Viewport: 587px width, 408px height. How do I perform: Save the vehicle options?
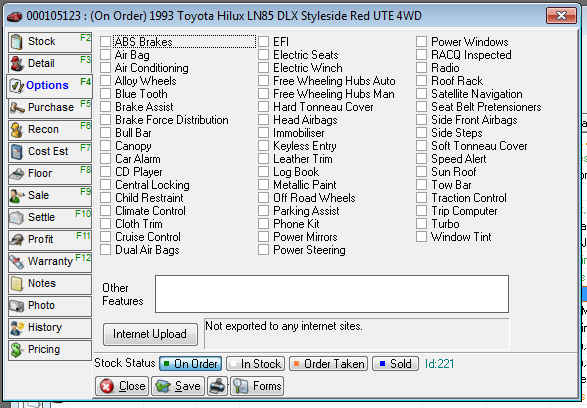click(178, 386)
